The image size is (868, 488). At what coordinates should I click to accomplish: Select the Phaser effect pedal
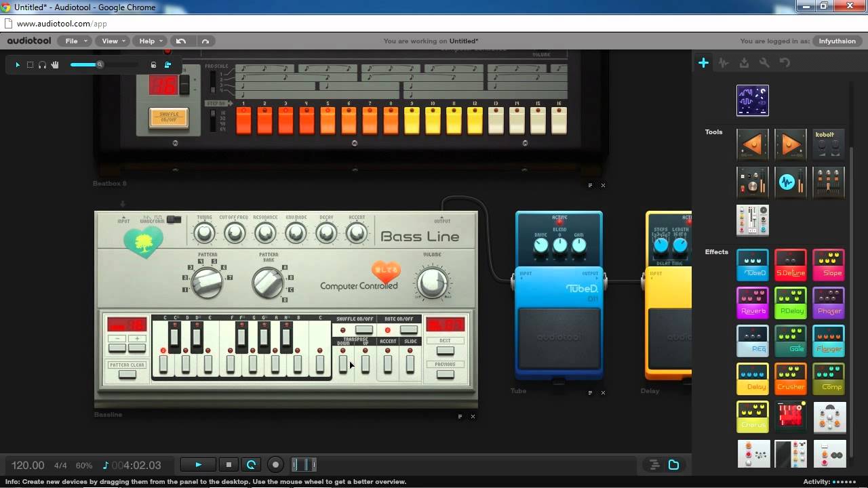coord(829,303)
